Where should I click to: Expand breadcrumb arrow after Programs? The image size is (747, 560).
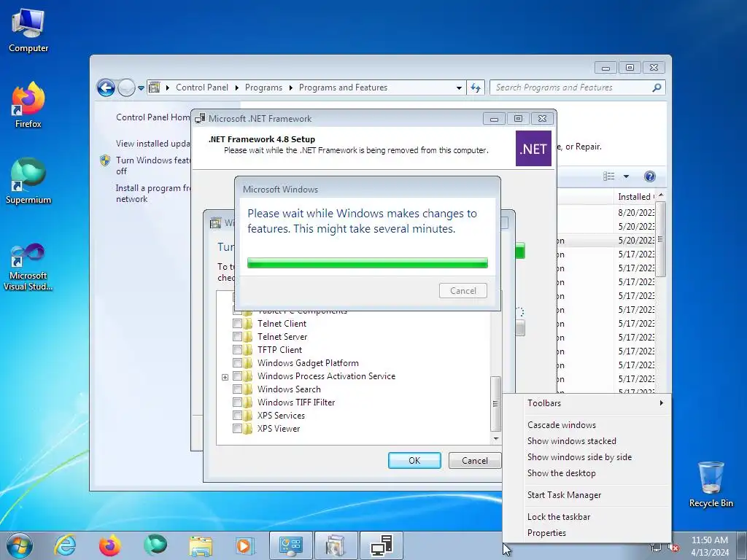pos(290,87)
